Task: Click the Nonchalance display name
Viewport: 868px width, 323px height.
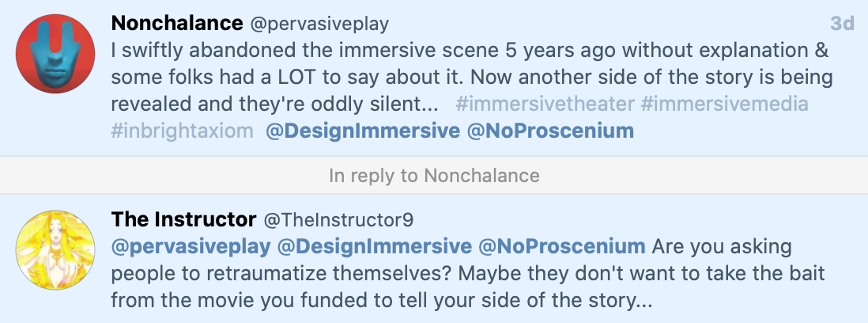Action: point(178,24)
